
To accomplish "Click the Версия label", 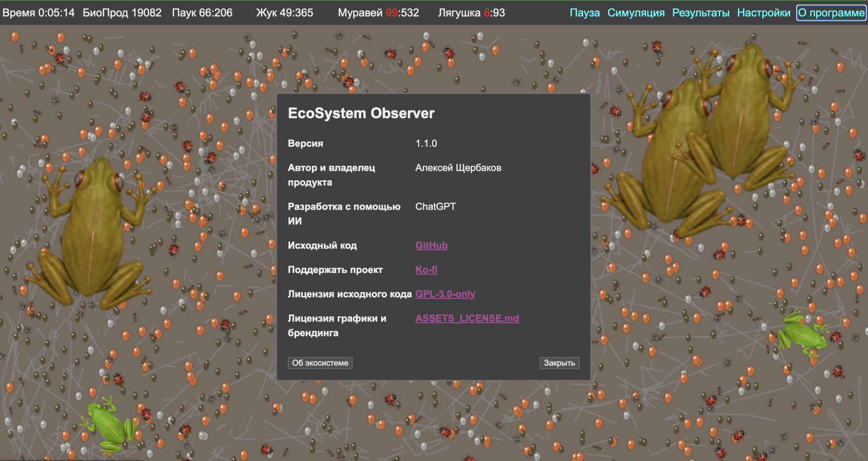I will tap(306, 144).
